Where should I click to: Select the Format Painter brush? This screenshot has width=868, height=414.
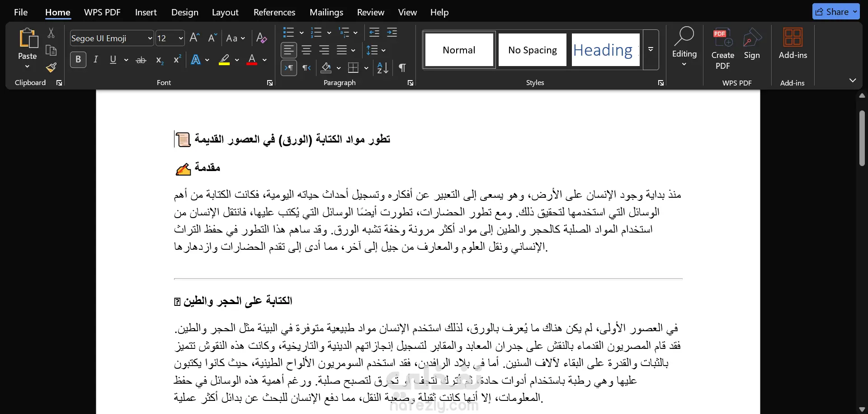pyautogui.click(x=51, y=67)
